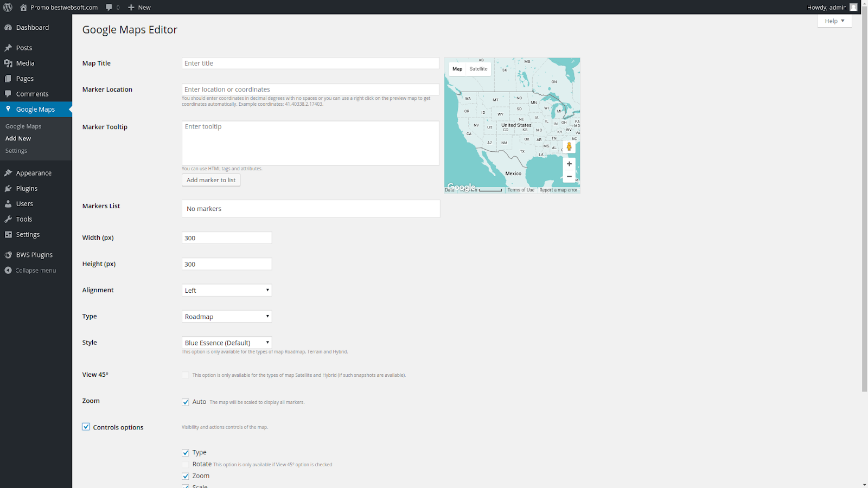868x488 pixels.
Task: Open the New content menu
Action: [139, 7]
